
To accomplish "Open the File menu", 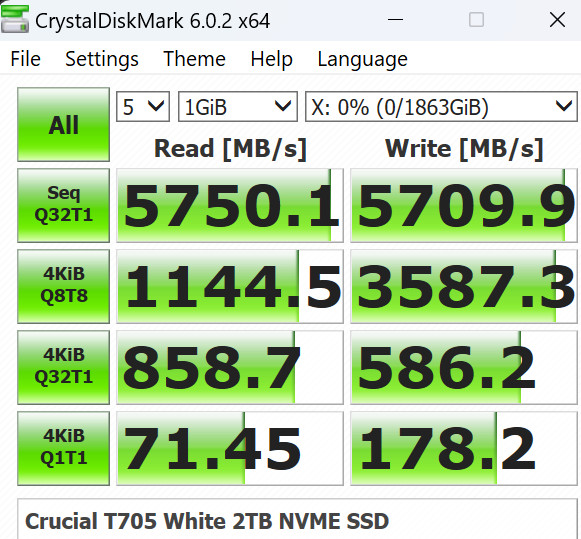I will [x=25, y=59].
